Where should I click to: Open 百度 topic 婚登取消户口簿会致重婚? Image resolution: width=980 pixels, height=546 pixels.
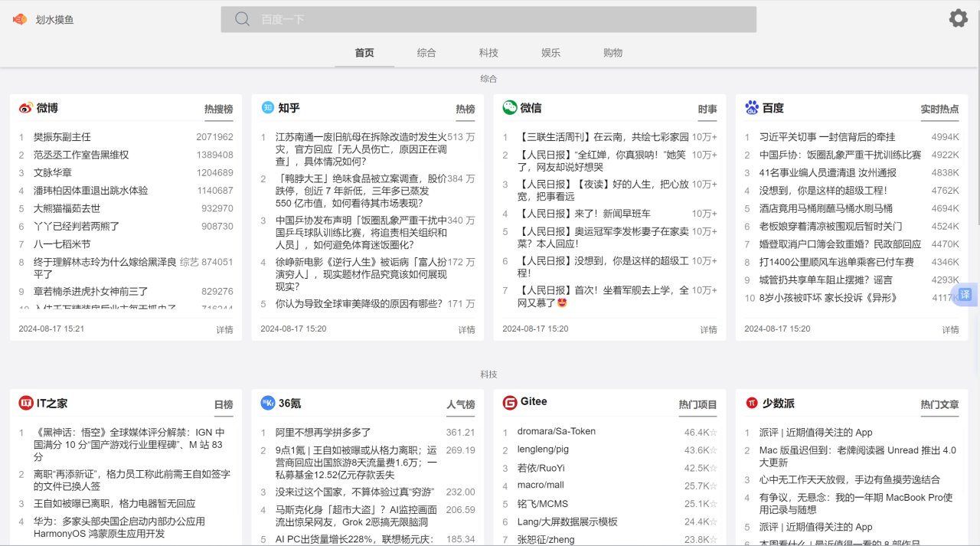pyautogui.click(x=840, y=244)
